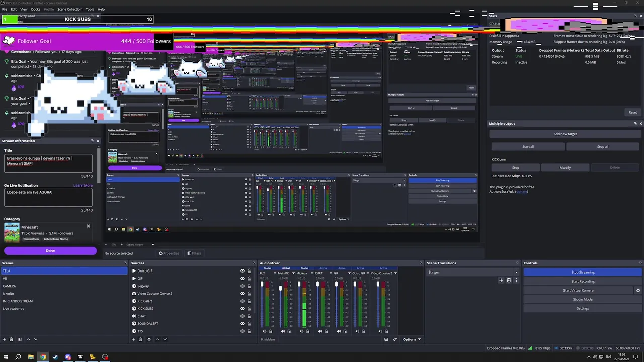The width and height of the screenshot is (644, 362).
Task: Open the File menu
Action: [5, 9]
